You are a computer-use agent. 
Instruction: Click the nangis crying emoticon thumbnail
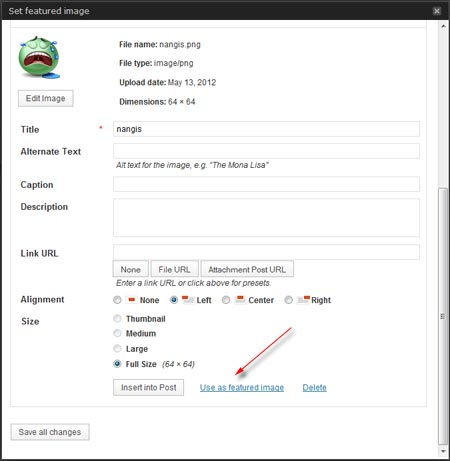pos(39,57)
